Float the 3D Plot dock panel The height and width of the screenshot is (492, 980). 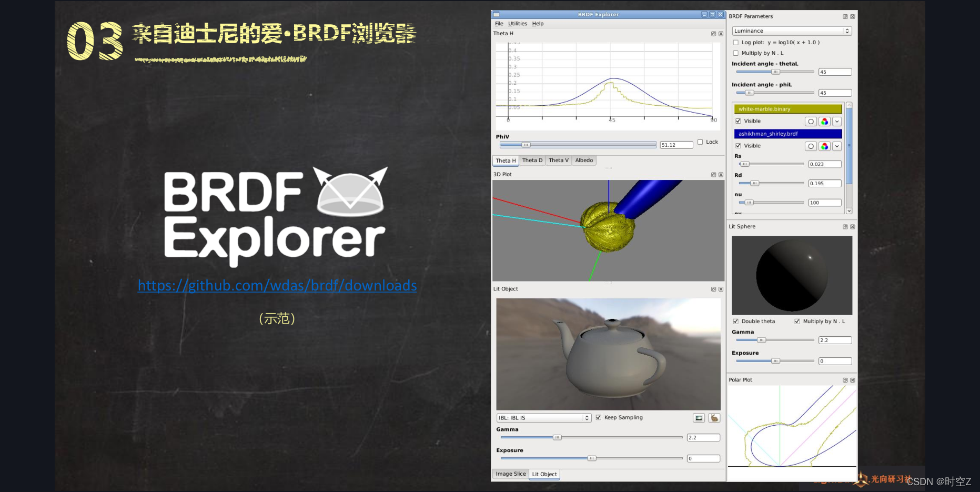tap(713, 175)
